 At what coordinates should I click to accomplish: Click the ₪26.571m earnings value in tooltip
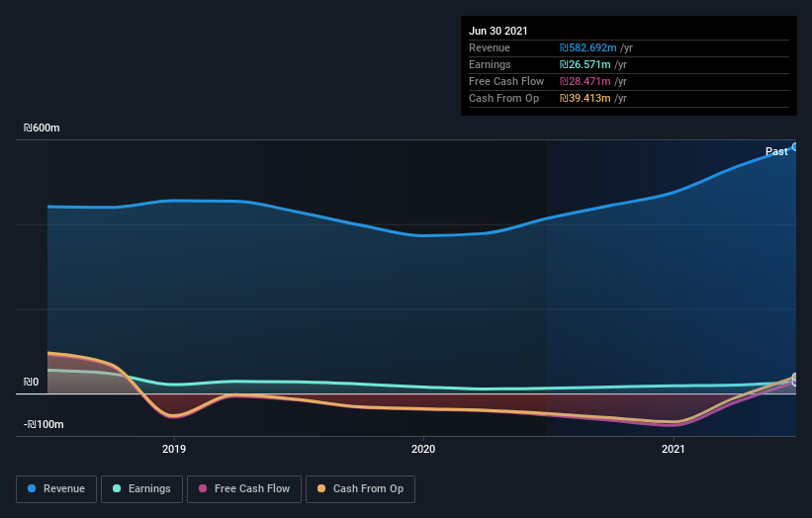(x=585, y=64)
